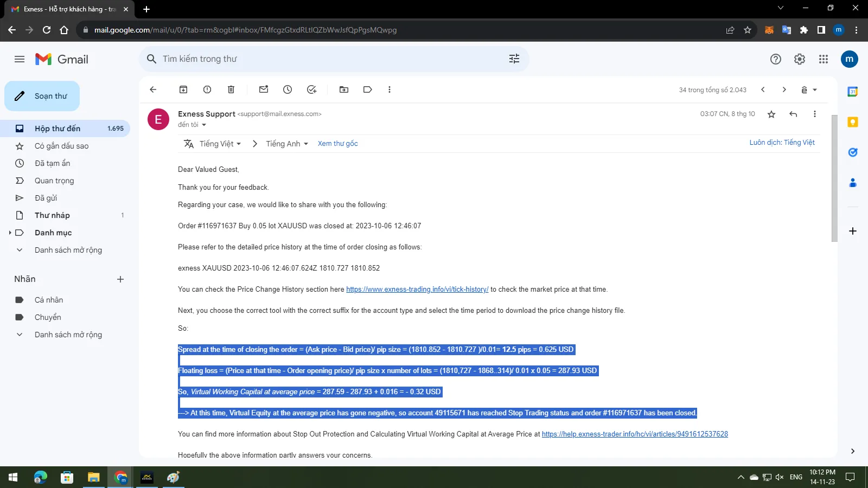Open Hộp thư đến inbox
The image size is (868, 488).
[65, 129]
